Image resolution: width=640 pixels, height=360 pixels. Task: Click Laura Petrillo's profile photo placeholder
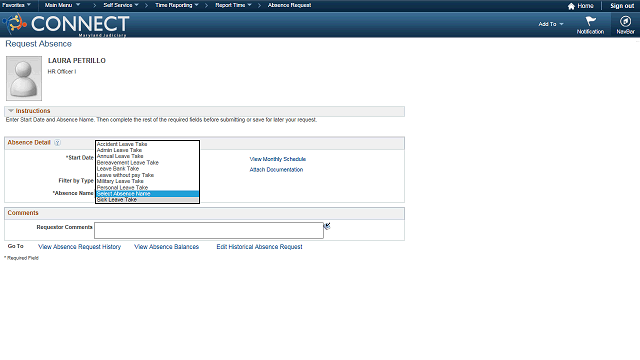(x=24, y=78)
